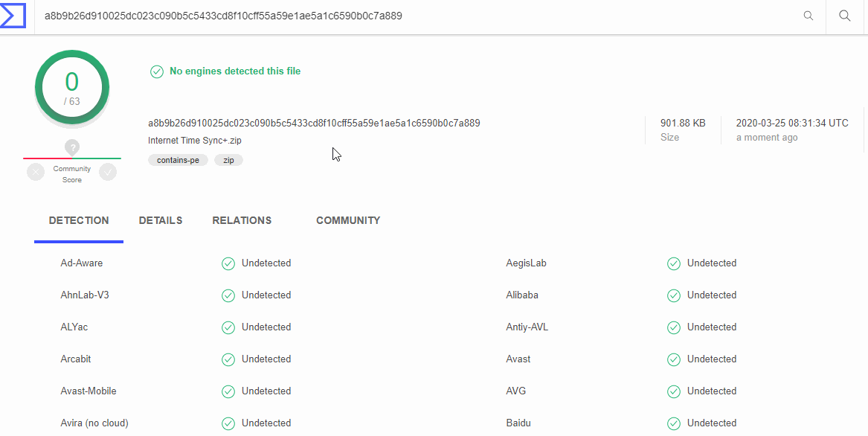Click the Avast engine name
Viewport: 868px width, 436px height.
pos(518,359)
